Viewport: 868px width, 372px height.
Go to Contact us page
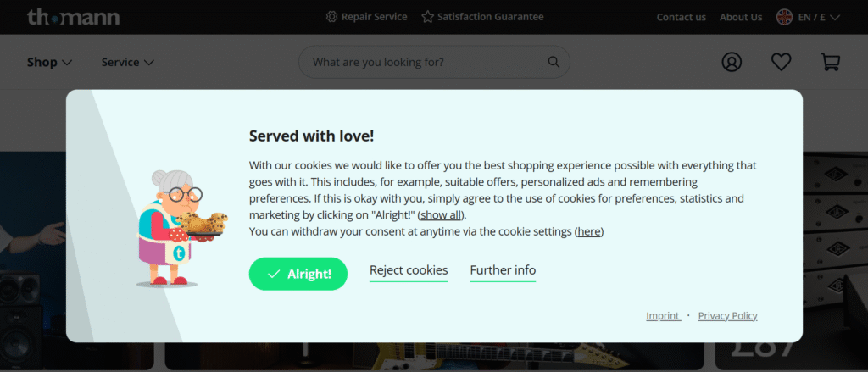click(681, 17)
